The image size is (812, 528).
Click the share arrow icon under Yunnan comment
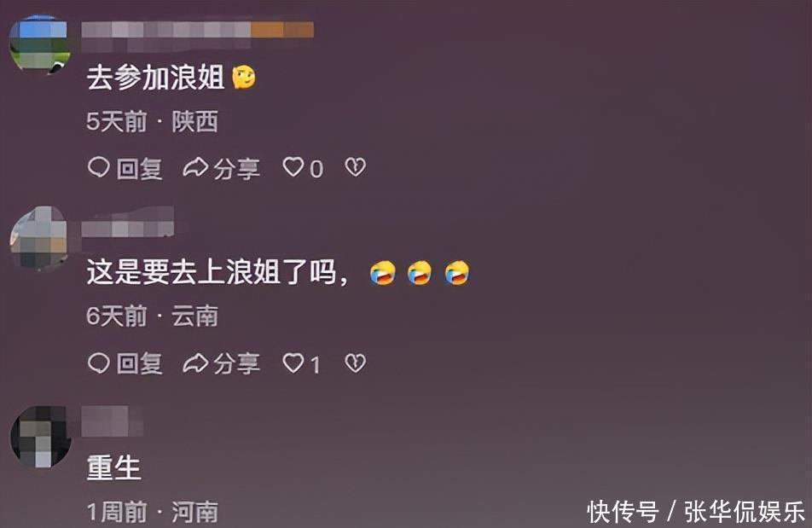tap(195, 363)
